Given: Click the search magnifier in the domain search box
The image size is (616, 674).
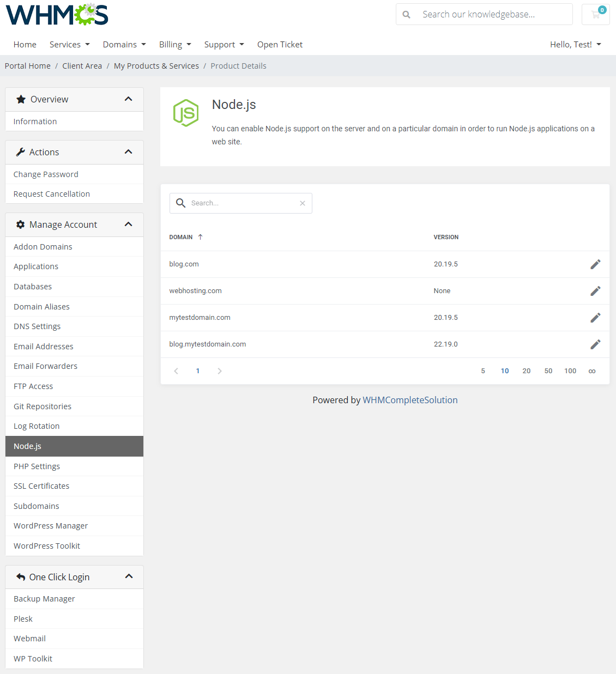Looking at the screenshot, I should [180, 203].
